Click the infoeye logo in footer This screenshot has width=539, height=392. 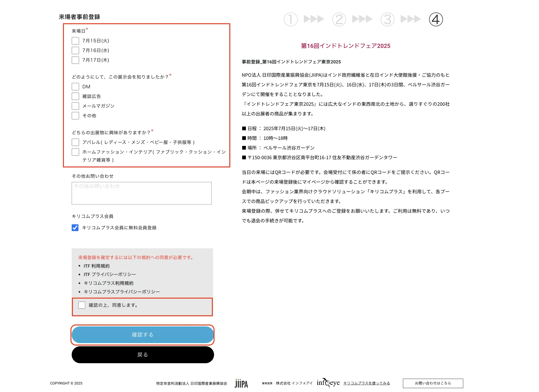(x=328, y=383)
